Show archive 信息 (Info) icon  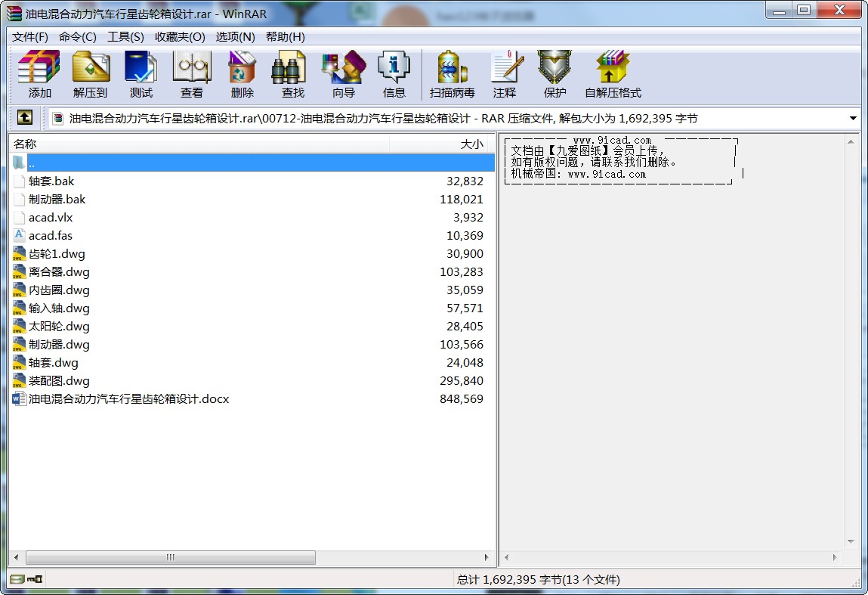(394, 67)
